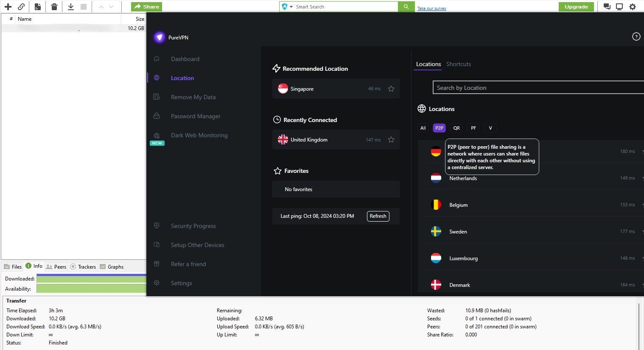Switch to the Peers tab
644x350 pixels.
click(x=56, y=267)
